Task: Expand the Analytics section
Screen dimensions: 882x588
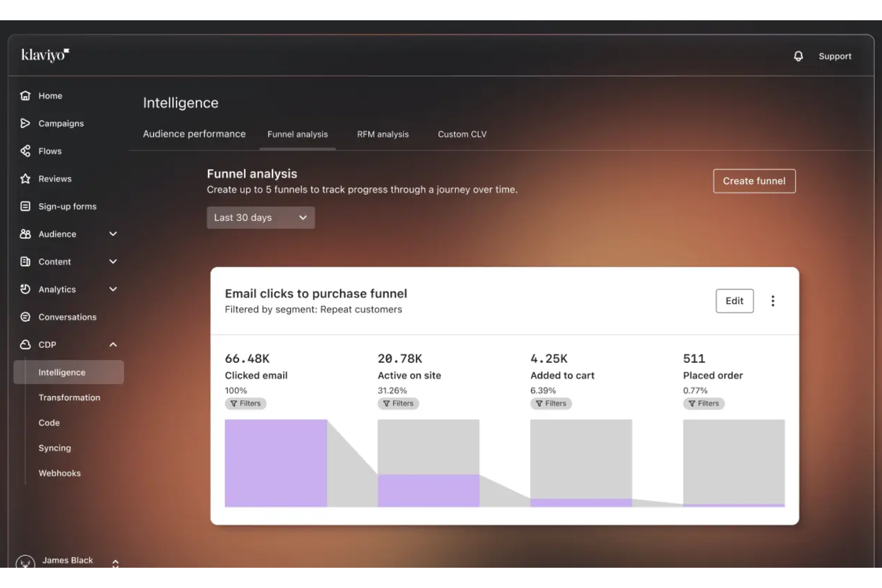Action: 113,289
